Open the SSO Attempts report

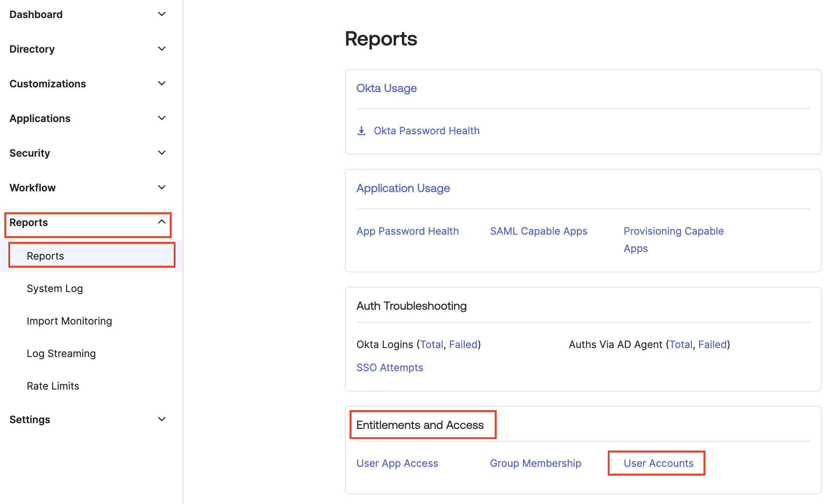(x=390, y=367)
